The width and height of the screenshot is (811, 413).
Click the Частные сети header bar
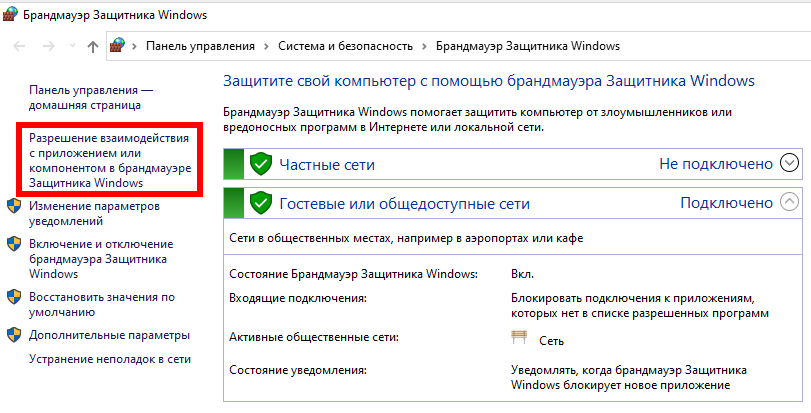tap(450, 164)
